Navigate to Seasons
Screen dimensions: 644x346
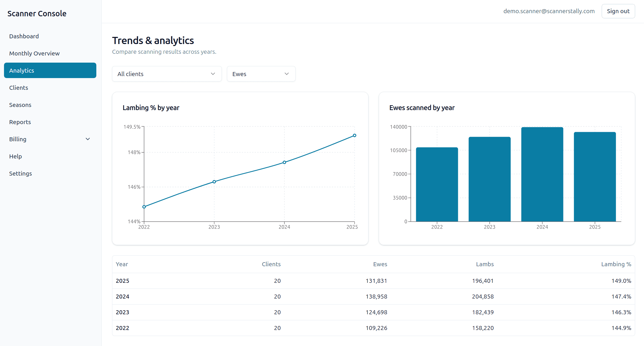pyautogui.click(x=50, y=105)
